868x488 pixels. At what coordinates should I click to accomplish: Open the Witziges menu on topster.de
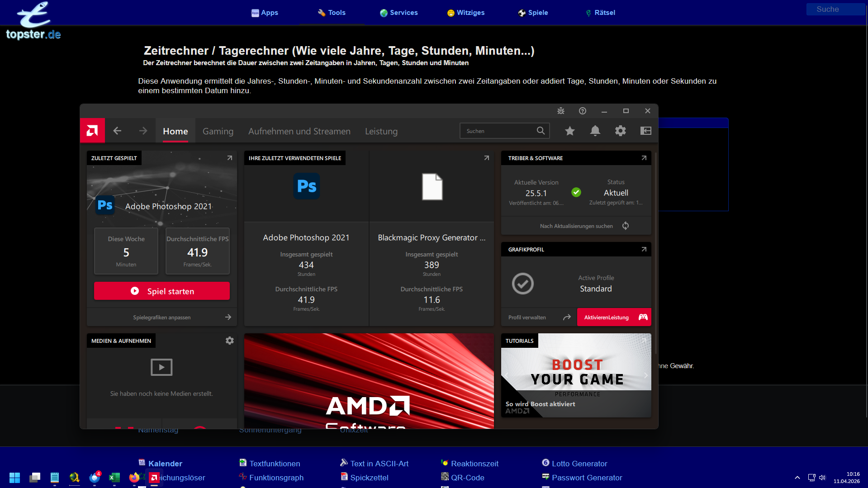click(466, 13)
